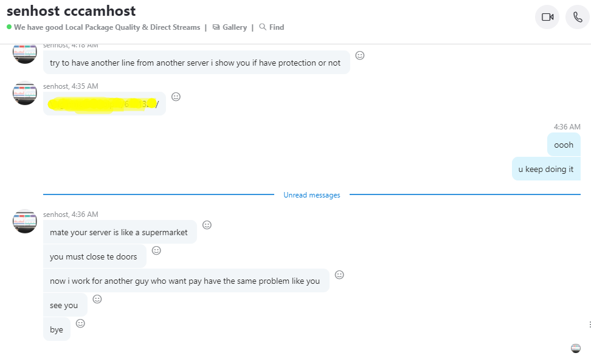The width and height of the screenshot is (591, 364).
Task: Open more options dots at right edge
Action: tap(590, 325)
